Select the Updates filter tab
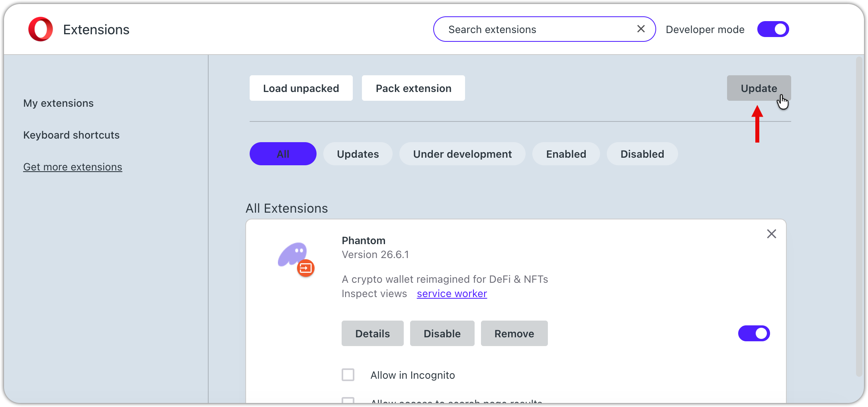Screen dimensions: 868x407 pos(358,154)
